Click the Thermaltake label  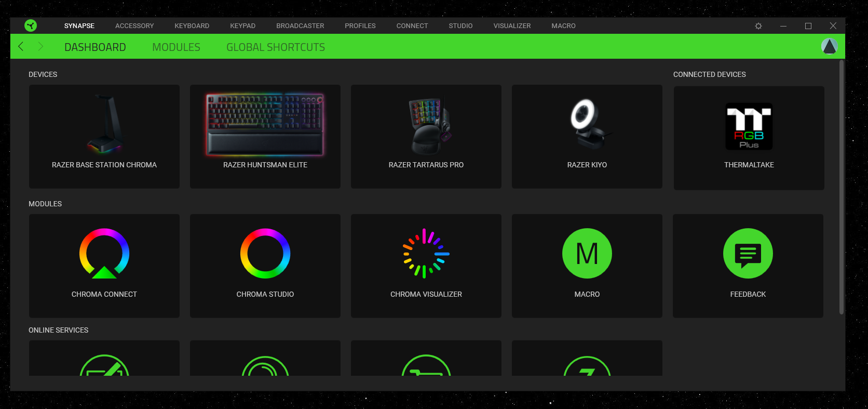coord(749,165)
